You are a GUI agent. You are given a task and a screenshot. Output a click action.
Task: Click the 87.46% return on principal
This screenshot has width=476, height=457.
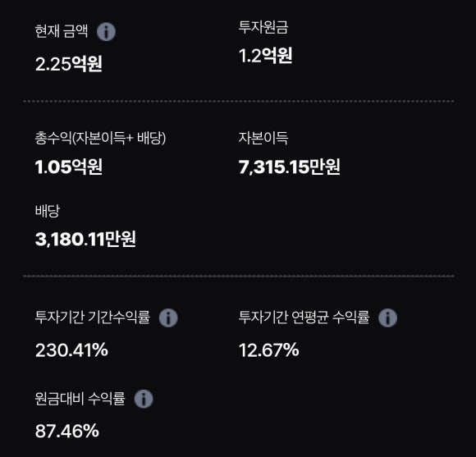tap(67, 431)
